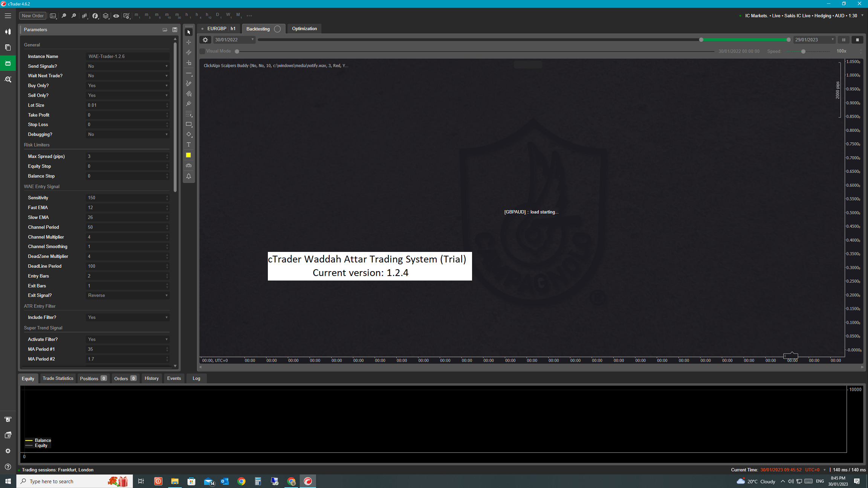Click the New Order button
This screenshot has width=868, height=488.
pyautogui.click(x=33, y=16)
